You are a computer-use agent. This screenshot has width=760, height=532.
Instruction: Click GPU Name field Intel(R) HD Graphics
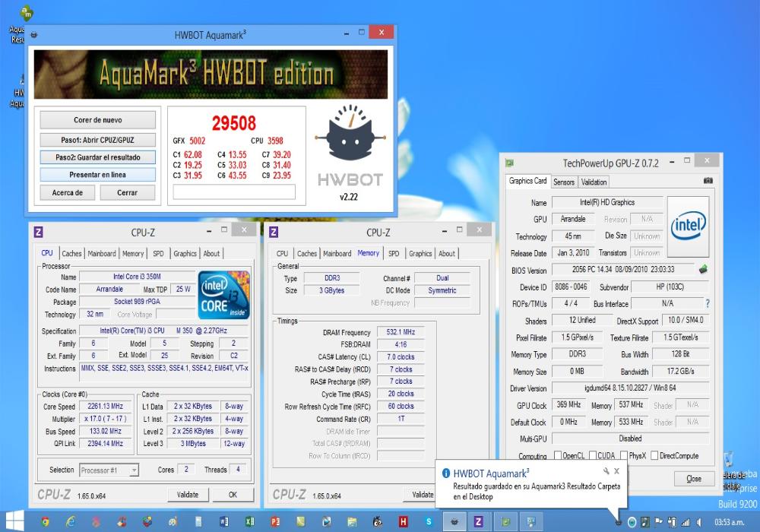[607, 202]
